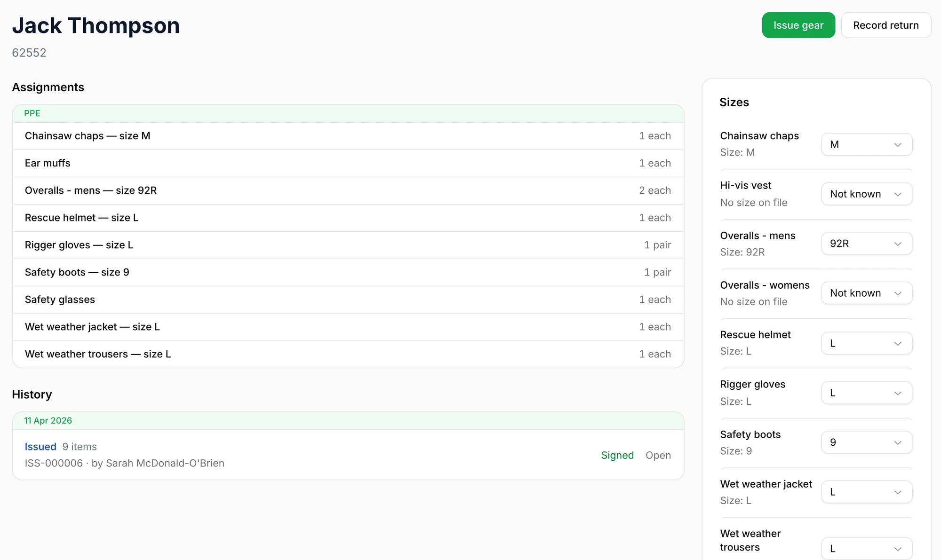Click the Signed status label in History
The height and width of the screenshot is (560, 941).
(617, 455)
